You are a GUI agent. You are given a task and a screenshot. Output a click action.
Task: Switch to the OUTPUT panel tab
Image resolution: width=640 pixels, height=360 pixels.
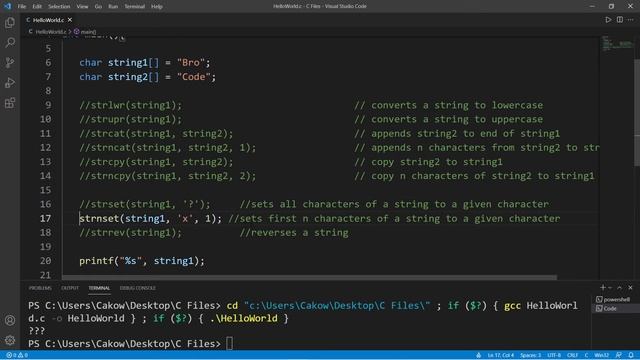pos(70,288)
